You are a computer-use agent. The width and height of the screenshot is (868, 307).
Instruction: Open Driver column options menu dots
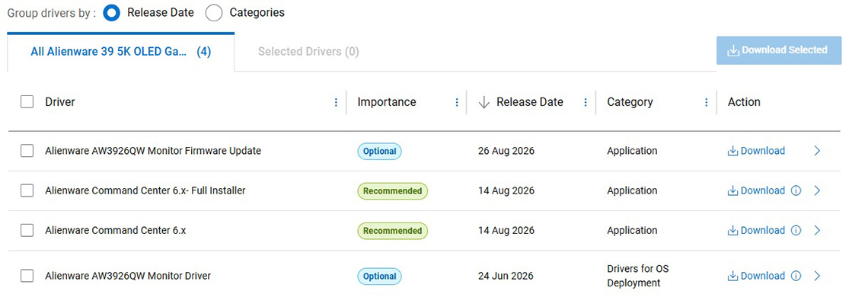(x=336, y=103)
